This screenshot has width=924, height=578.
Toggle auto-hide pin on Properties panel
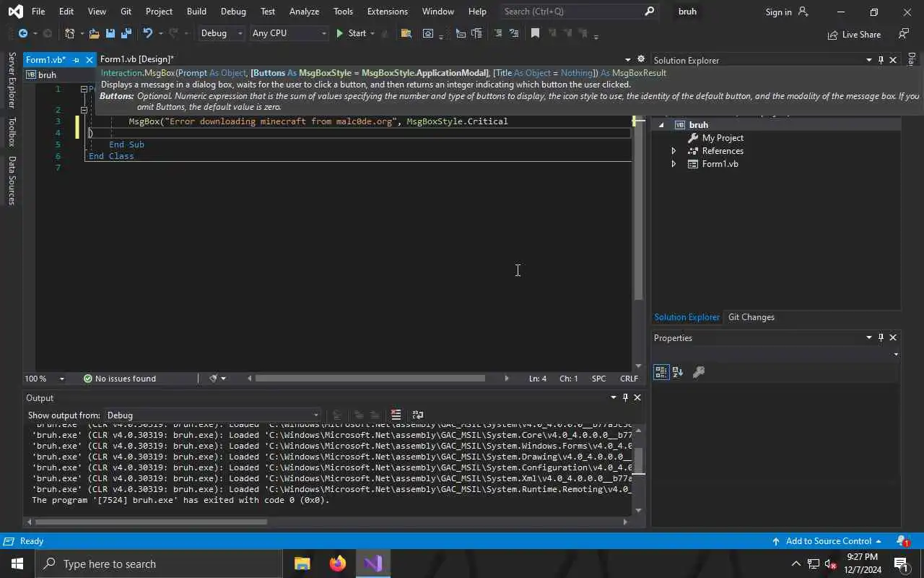tap(881, 337)
